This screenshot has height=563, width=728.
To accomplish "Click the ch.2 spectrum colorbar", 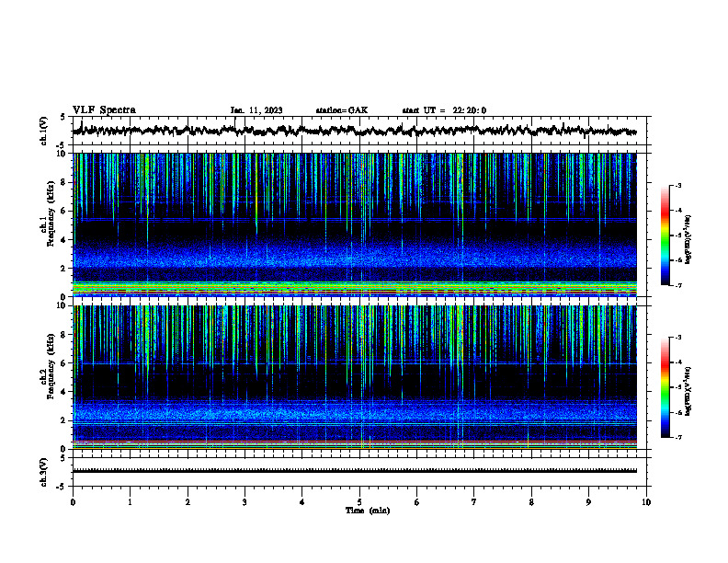I will 665,387.
